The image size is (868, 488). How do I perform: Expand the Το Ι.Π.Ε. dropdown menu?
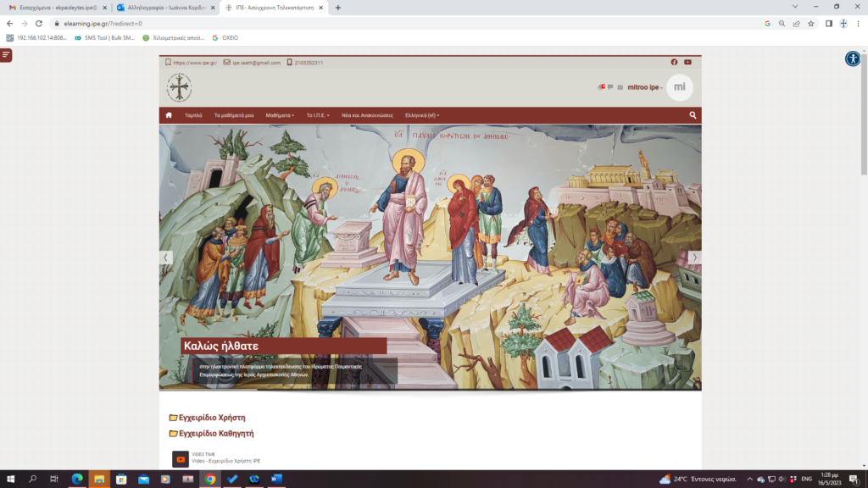click(318, 115)
